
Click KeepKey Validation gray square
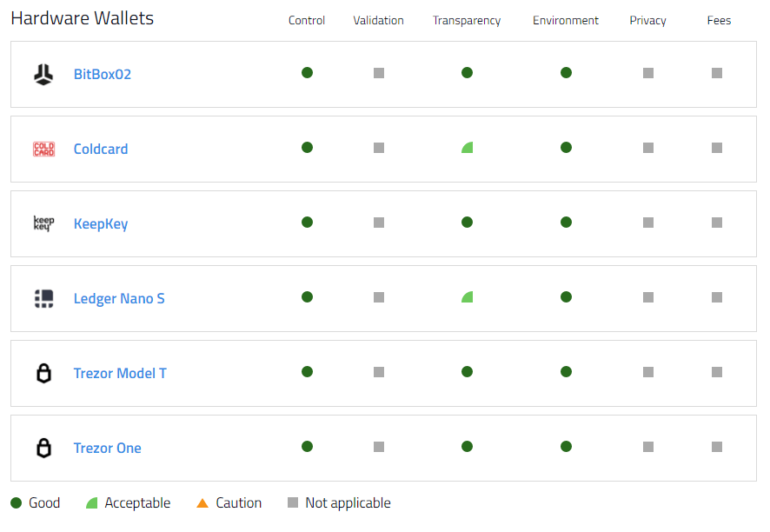tap(379, 223)
